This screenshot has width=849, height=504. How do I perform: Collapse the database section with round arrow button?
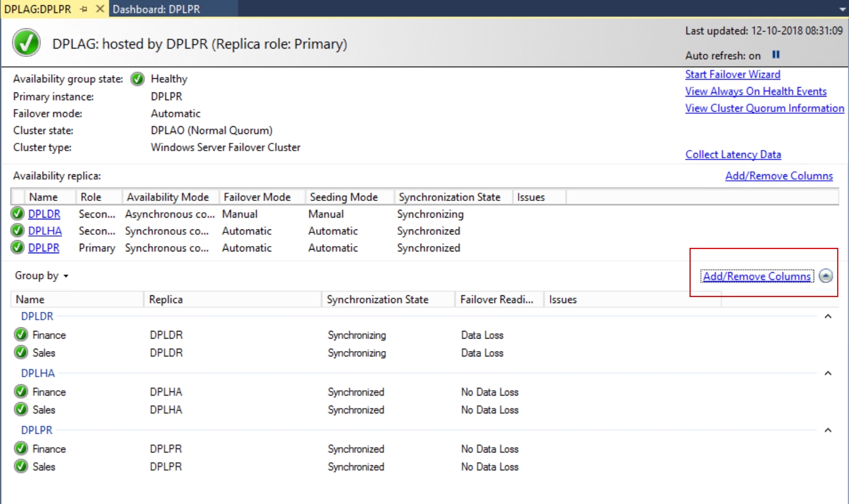click(826, 276)
